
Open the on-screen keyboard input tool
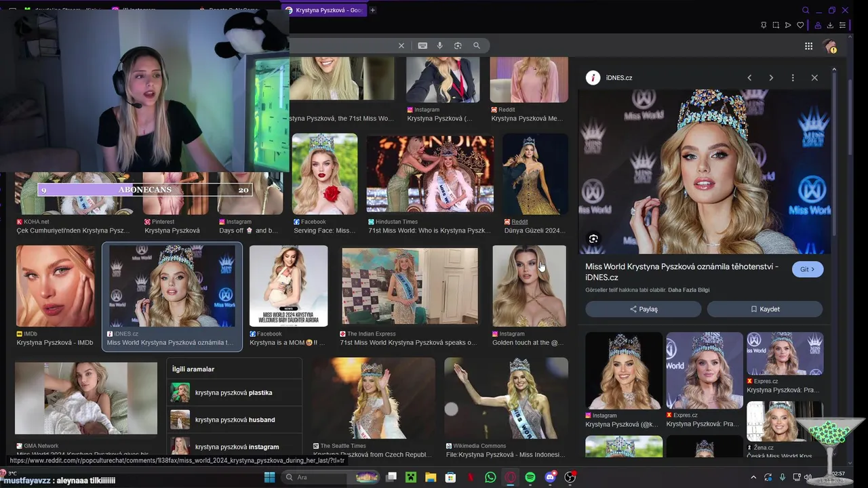422,45
